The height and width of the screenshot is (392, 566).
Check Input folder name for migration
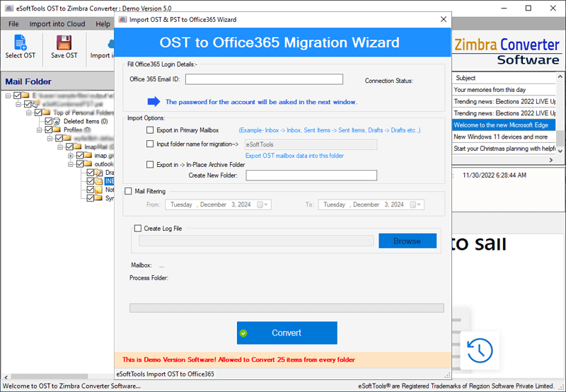(x=150, y=144)
